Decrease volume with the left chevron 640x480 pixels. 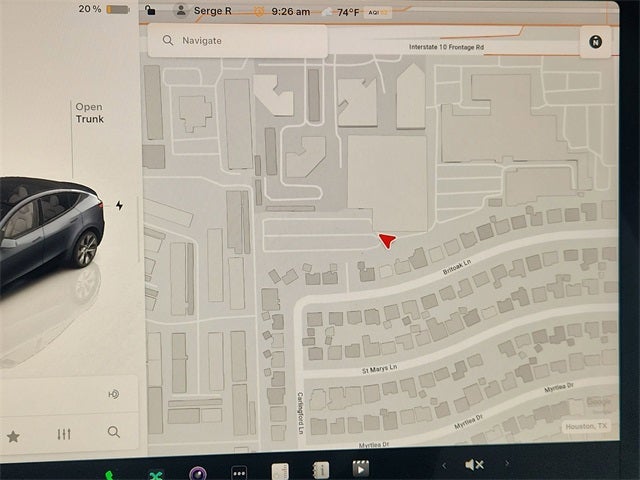coord(444,465)
